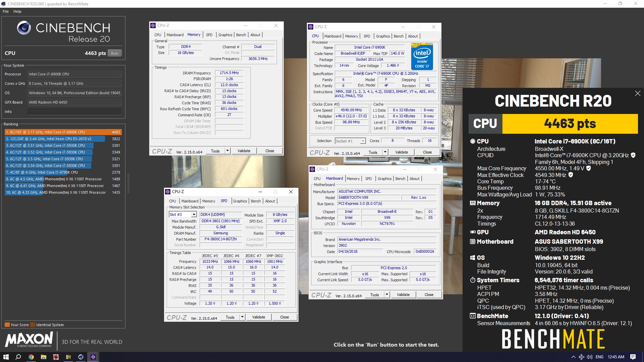The height and width of the screenshot is (362, 644).
Task: Click the System Timers stopwatch icon
Action: click(x=473, y=280)
